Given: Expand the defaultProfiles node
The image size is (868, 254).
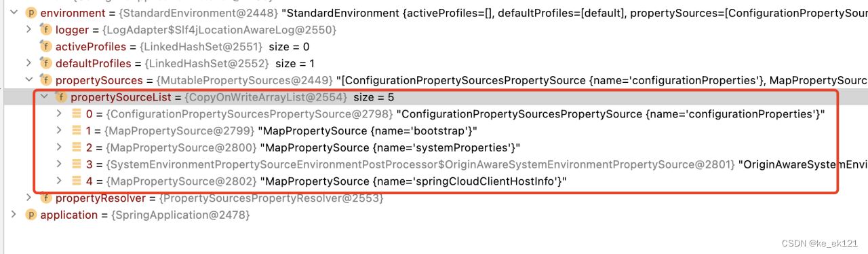Looking at the screenshot, I should pos(28,64).
